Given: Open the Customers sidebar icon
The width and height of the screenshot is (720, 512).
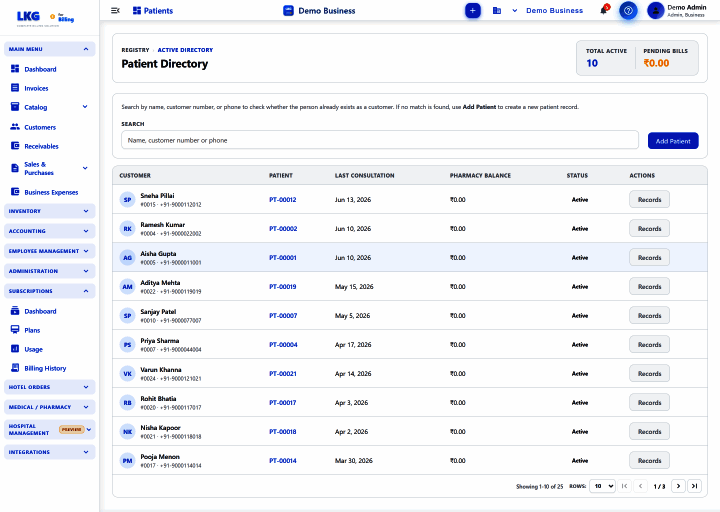Looking at the screenshot, I should point(15,127).
